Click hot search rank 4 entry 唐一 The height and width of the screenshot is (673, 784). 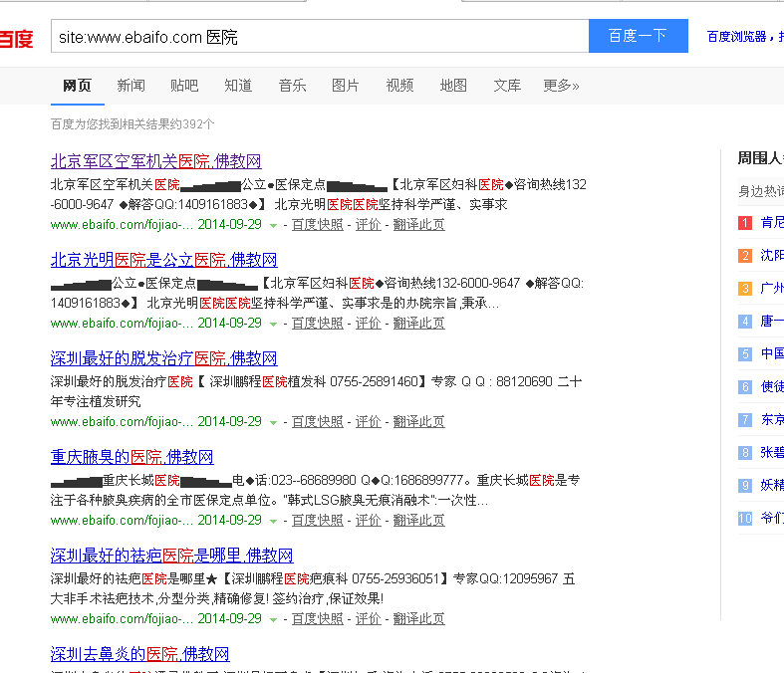pos(772,321)
